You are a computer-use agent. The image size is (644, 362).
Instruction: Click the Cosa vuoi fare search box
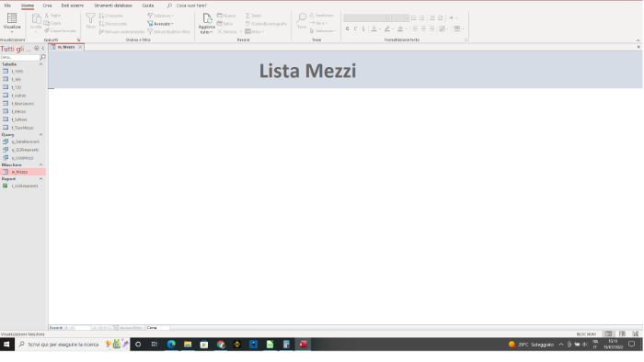pos(191,6)
